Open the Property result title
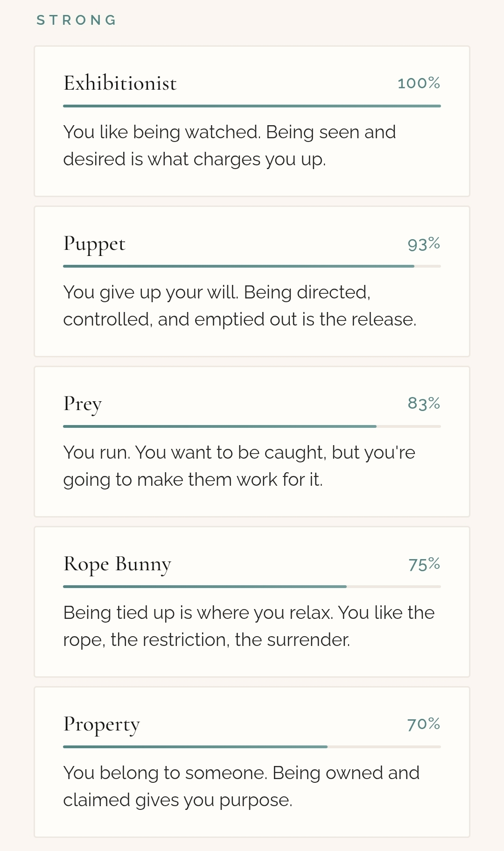Viewport: 504px width, 851px height. click(102, 724)
